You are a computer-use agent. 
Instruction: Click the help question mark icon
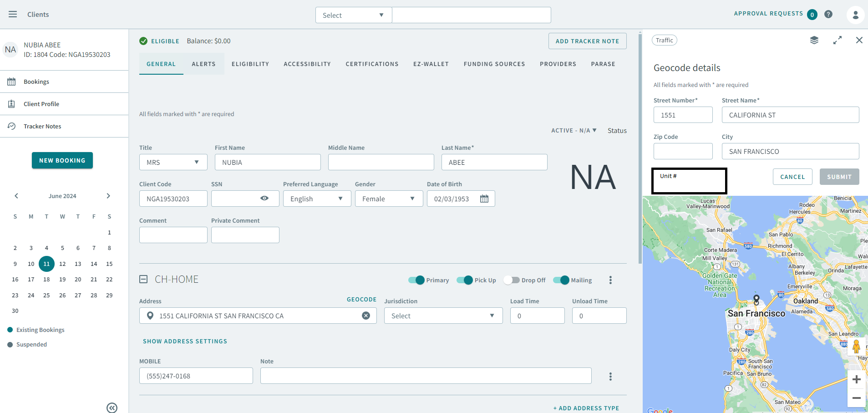828,14
